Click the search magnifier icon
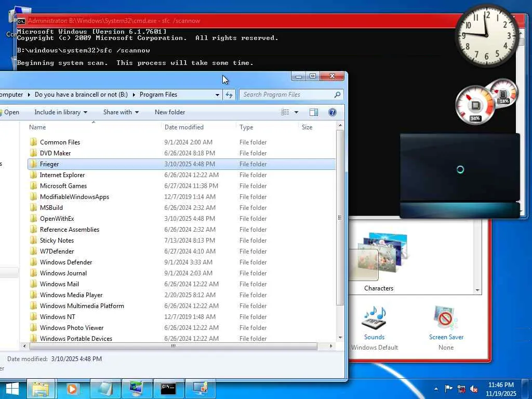532x399 pixels. coord(337,95)
